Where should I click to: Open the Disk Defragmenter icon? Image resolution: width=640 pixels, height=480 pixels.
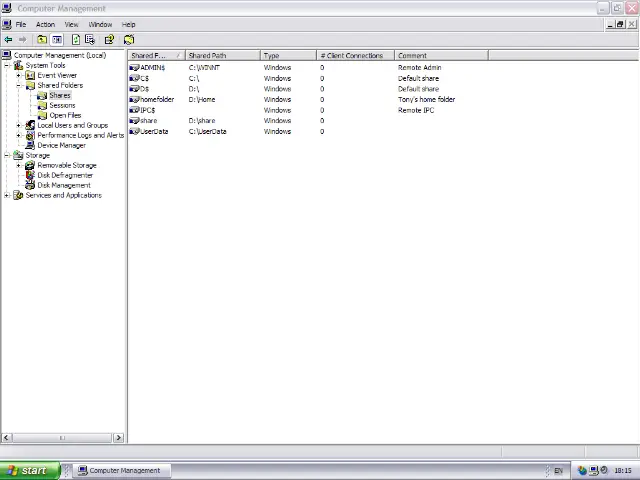pyautogui.click(x=30, y=175)
